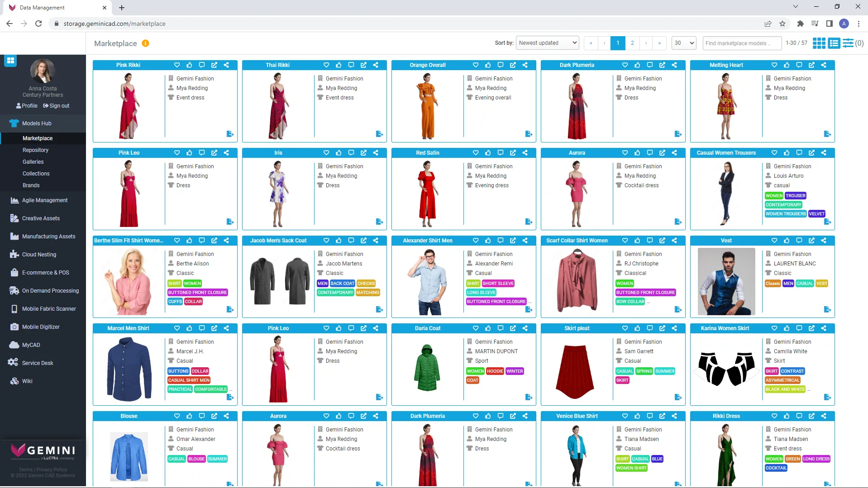Viewport: 868px width, 488px height.
Task: Like the Thai Rikki model with thumbs-up
Action: 339,65
